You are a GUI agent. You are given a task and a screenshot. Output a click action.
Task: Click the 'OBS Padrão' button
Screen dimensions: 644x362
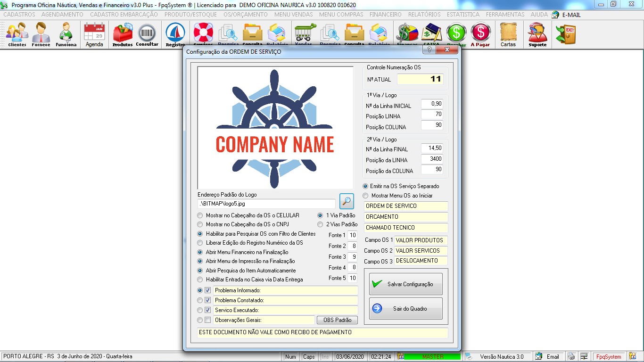(x=337, y=320)
